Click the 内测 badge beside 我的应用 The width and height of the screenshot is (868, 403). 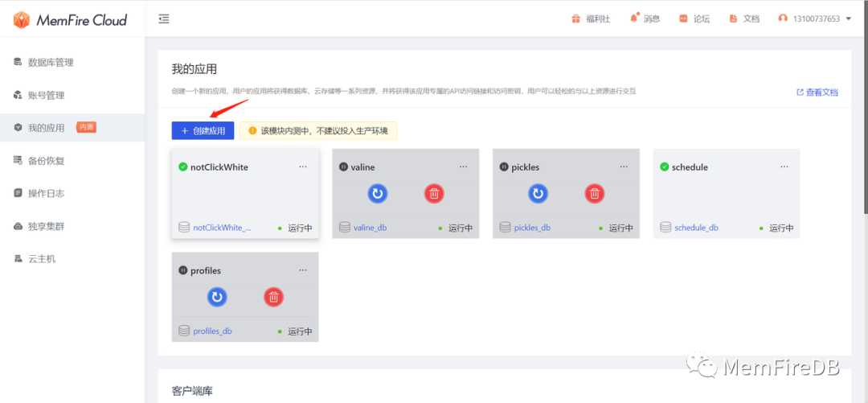pos(86,128)
